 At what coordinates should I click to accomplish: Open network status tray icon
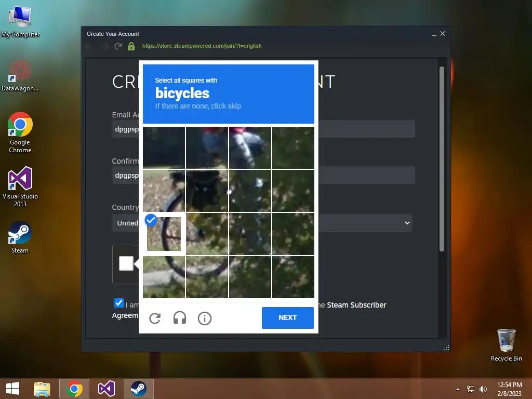tap(471, 389)
